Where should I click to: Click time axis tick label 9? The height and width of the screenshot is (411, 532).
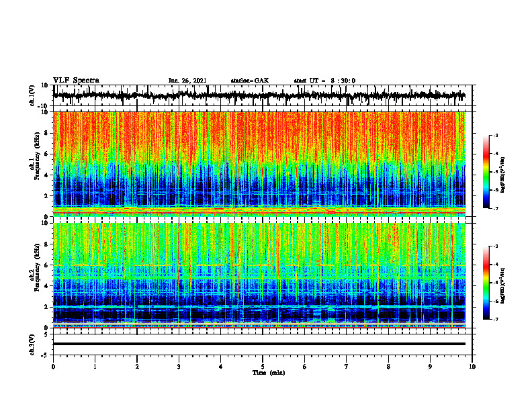(x=430, y=367)
